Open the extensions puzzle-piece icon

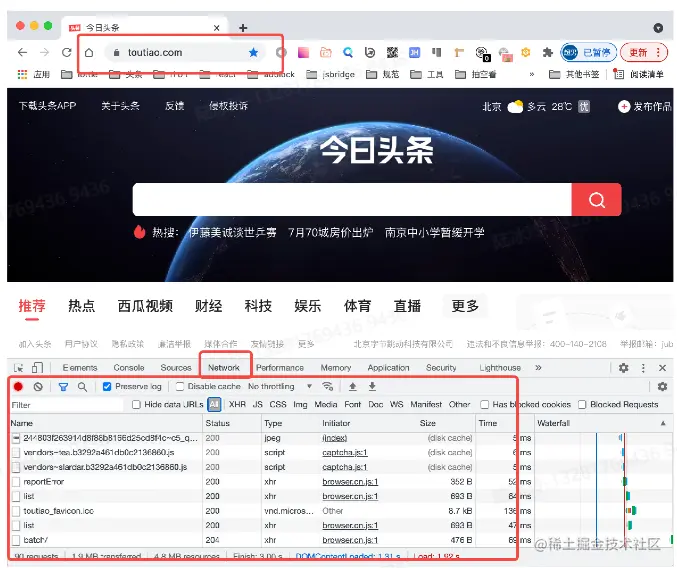point(547,53)
